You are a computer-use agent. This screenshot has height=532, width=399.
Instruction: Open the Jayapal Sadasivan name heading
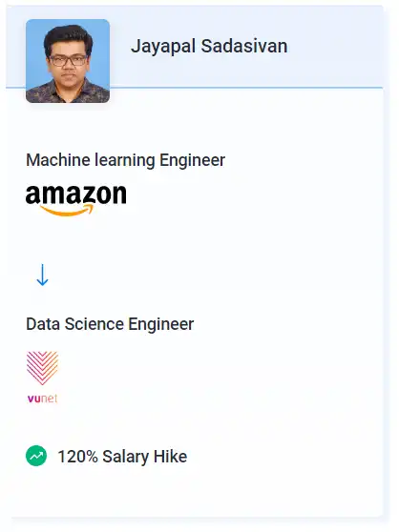tap(209, 46)
